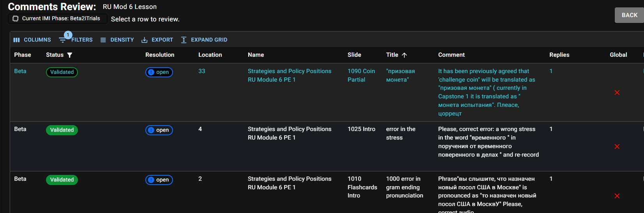Click open resolution chip for location 4
The image size is (644, 213).
click(x=159, y=130)
